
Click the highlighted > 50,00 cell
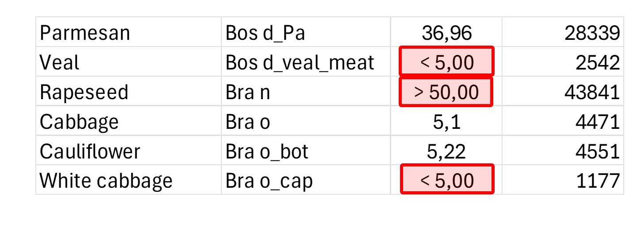(x=446, y=92)
